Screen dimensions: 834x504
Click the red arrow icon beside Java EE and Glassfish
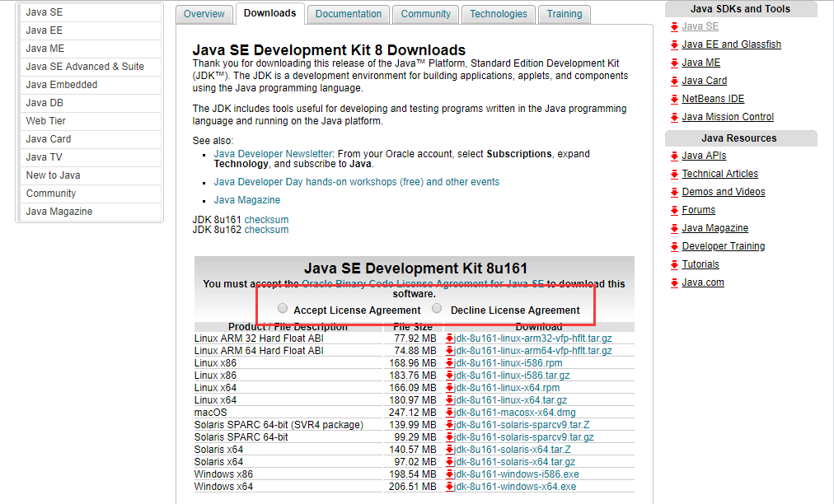click(x=674, y=45)
